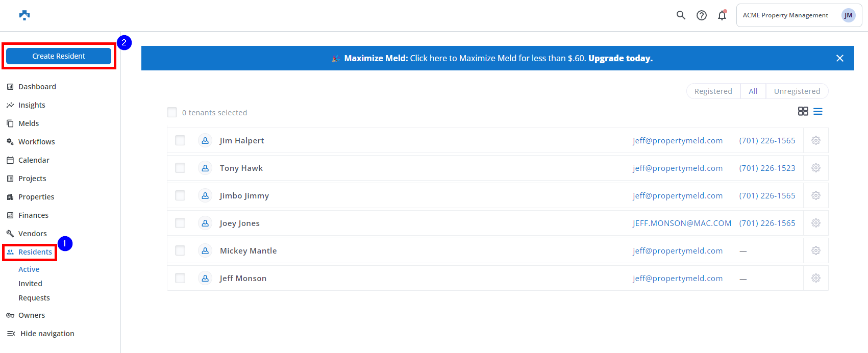The image size is (868, 353).
Task: Toggle the select all tenants checkbox
Action: pos(172,112)
